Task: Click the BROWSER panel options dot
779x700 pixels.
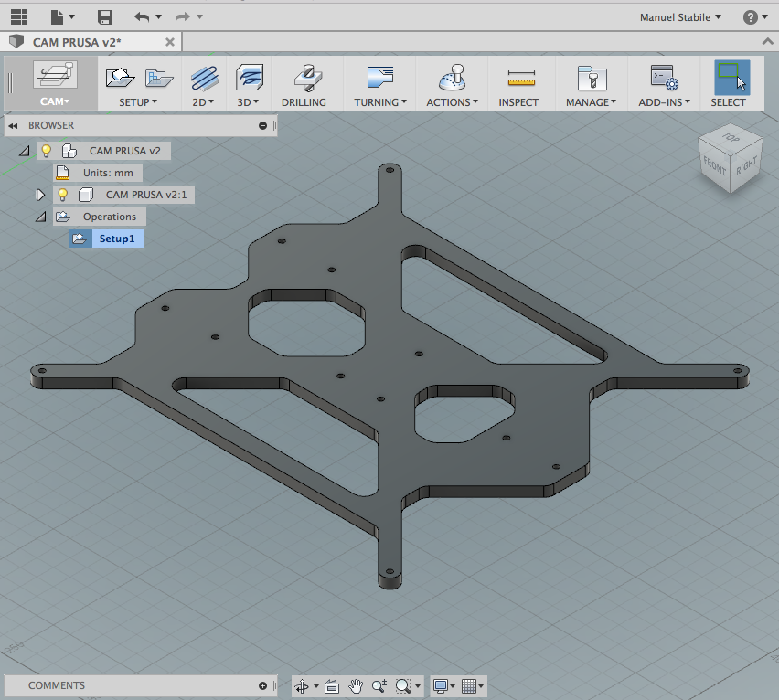Action: (262, 125)
